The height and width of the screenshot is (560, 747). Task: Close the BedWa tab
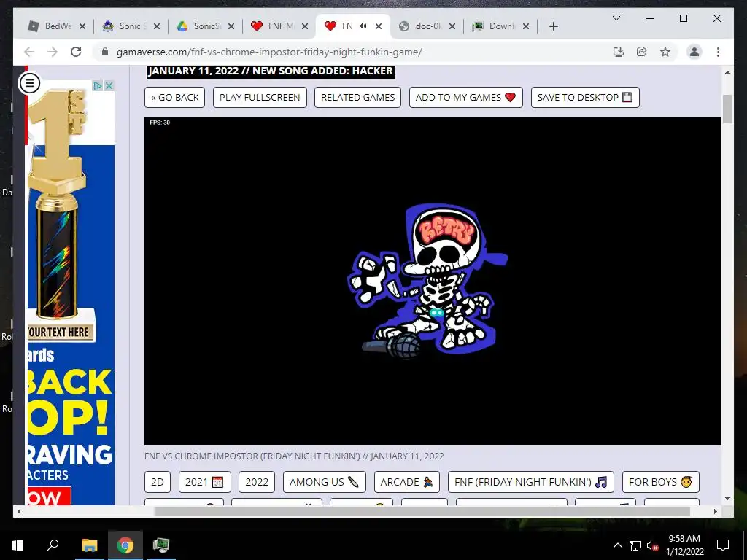tap(82, 26)
